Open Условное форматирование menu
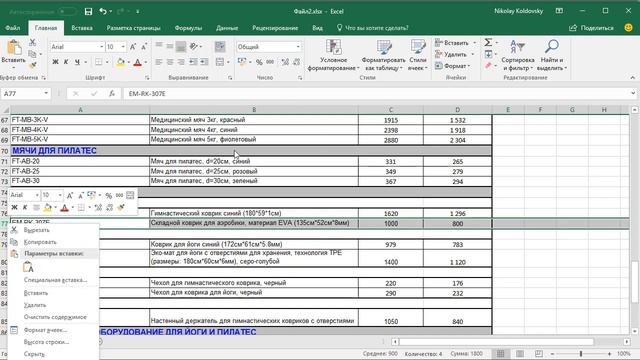Image resolution: width=640 pixels, height=360 pixels. coord(333,55)
